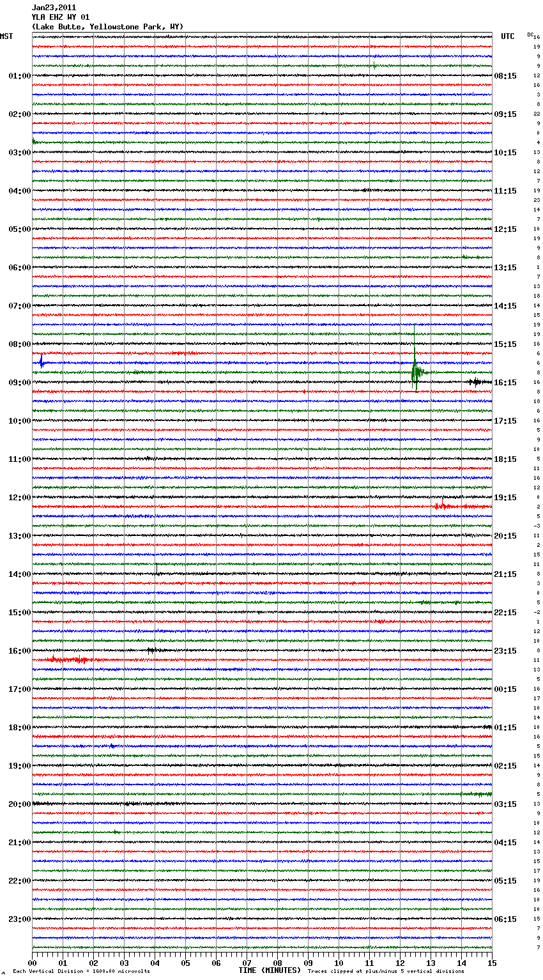The height and width of the screenshot is (980, 543).
Task: Click the UTC timezone column header
Action: point(508,36)
